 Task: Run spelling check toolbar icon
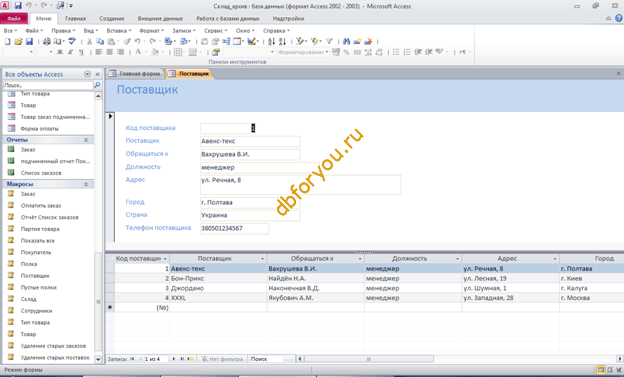72,41
